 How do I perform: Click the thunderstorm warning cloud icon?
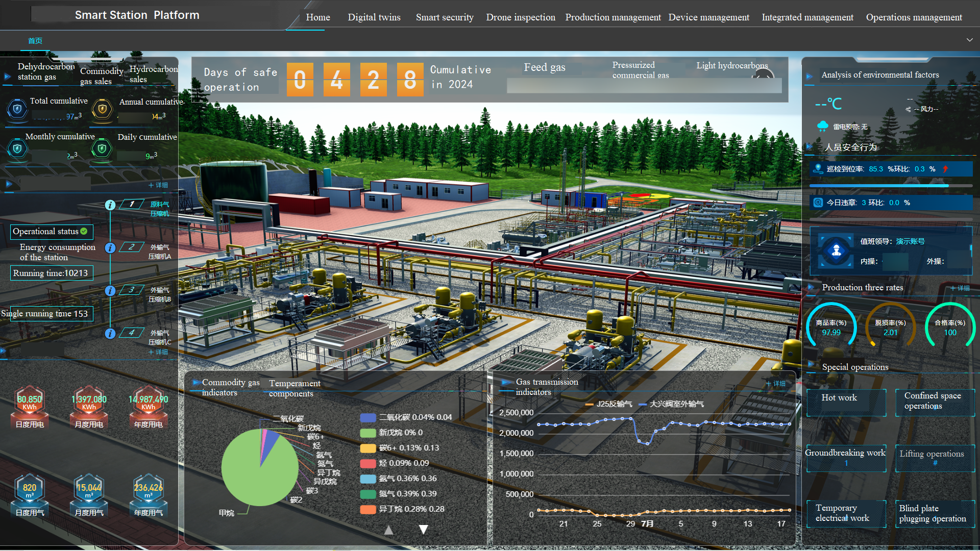pos(822,126)
